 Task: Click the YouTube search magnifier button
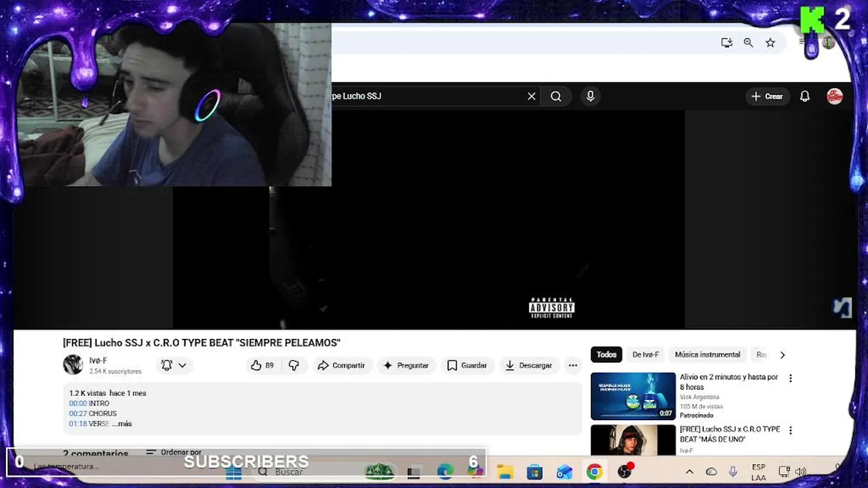556,96
